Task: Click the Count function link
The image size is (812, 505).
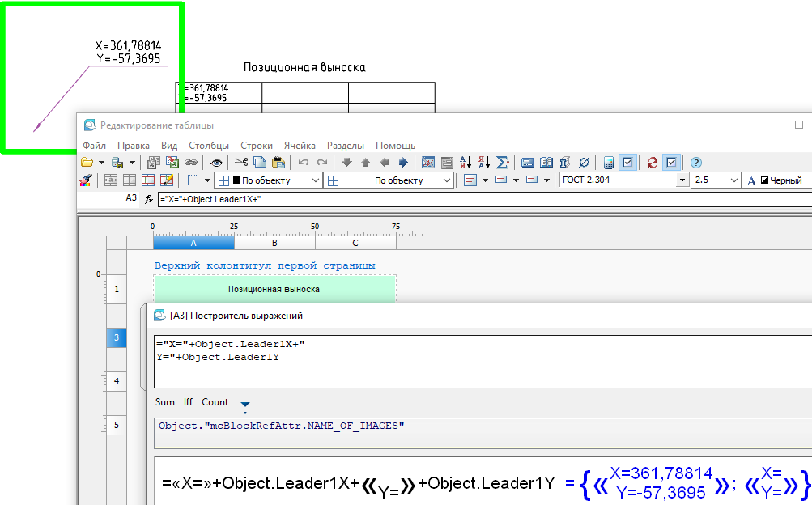Action: (x=215, y=402)
